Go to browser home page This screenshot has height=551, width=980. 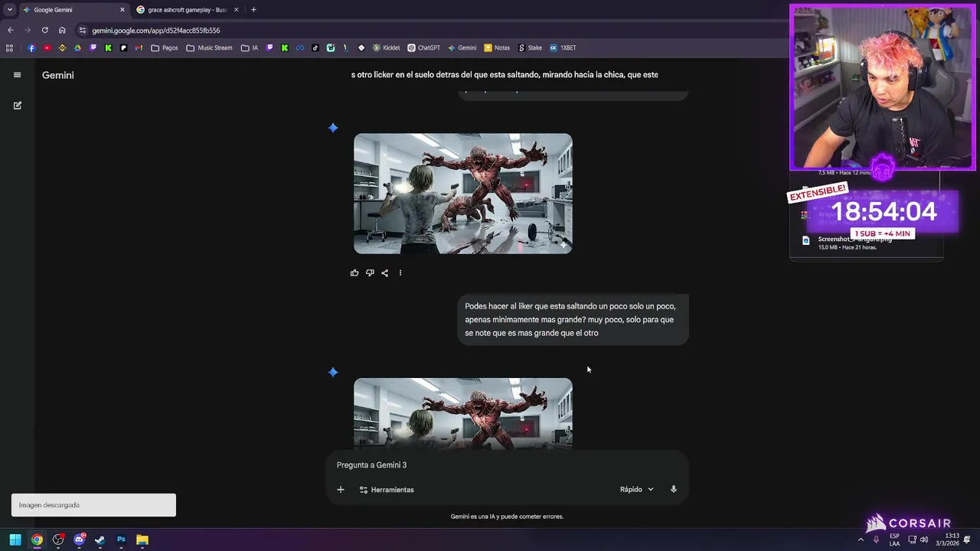click(62, 31)
